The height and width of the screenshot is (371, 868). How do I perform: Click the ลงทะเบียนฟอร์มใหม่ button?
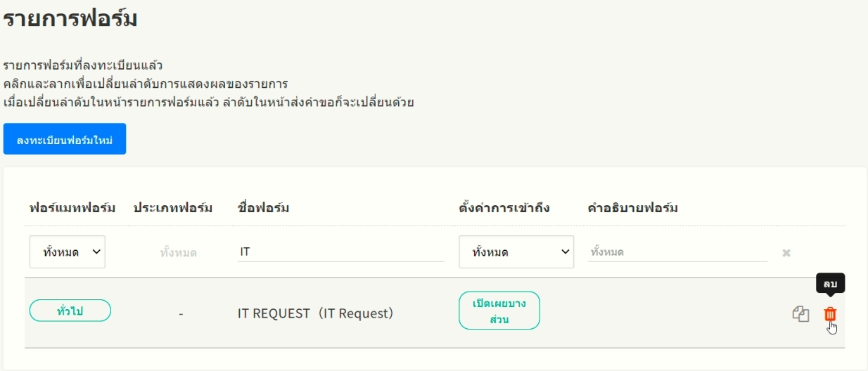point(65,139)
